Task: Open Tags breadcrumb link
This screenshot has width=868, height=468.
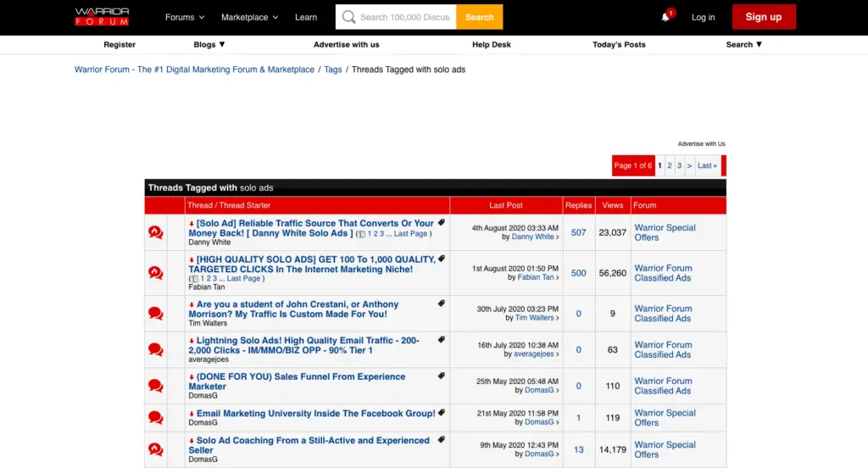Action: pyautogui.click(x=332, y=70)
